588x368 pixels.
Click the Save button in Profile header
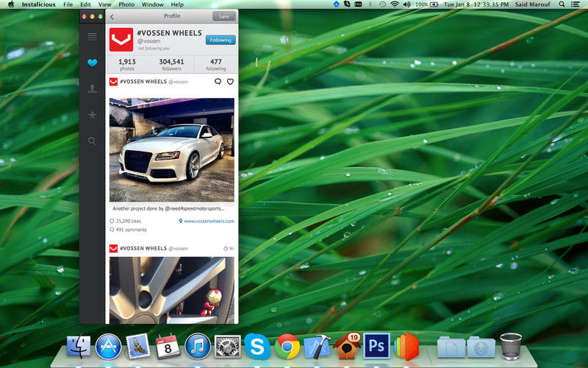click(224, 16)
